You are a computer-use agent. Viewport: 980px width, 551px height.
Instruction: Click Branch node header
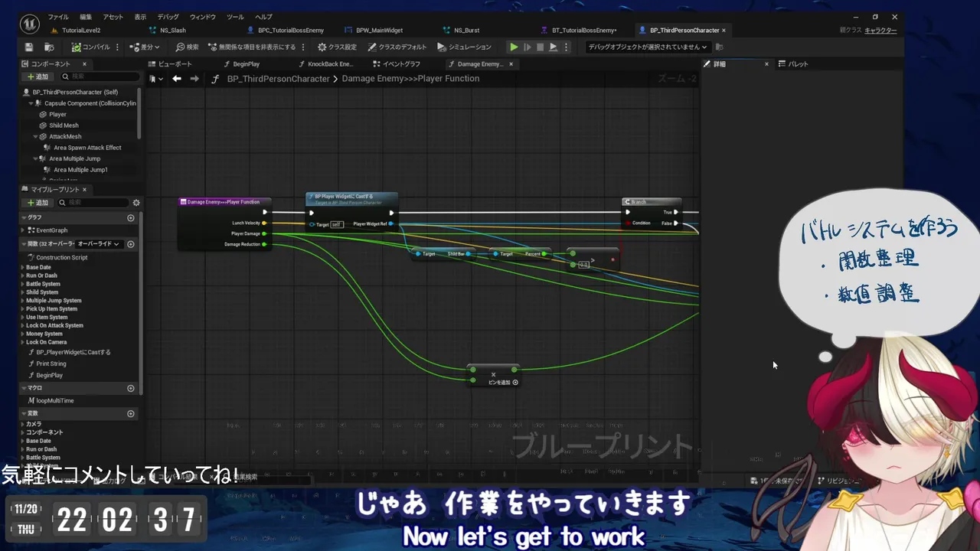(x=652, y=202)
